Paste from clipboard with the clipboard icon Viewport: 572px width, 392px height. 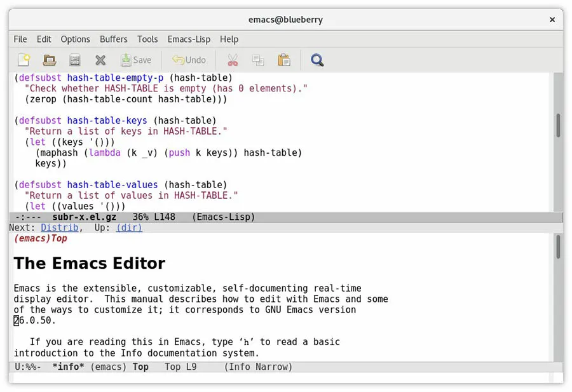(283, 60)
